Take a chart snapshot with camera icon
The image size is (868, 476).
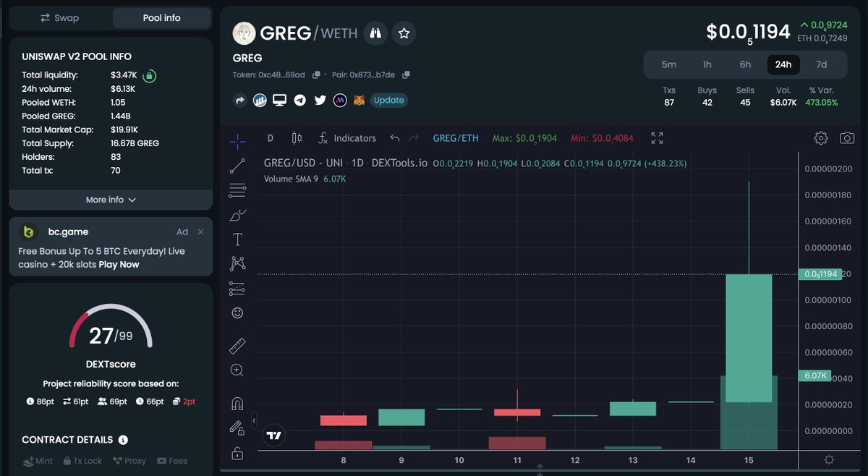[847, 138]
